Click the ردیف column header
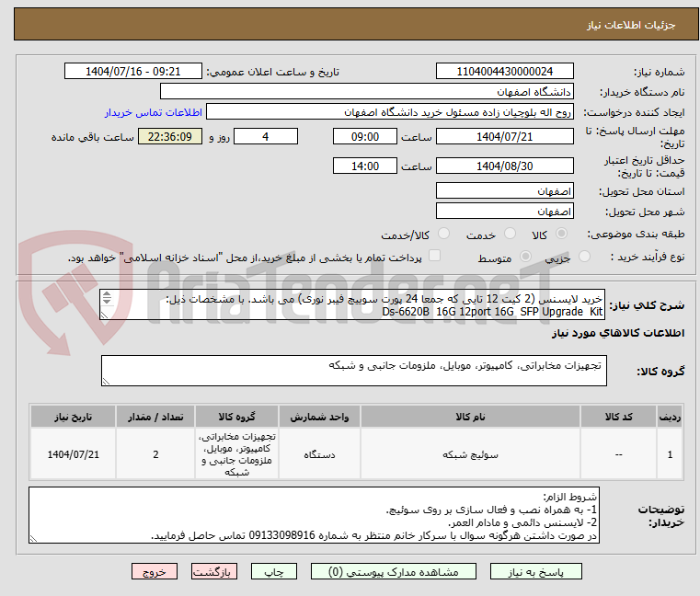Viewport: 700px width, 596px height. [x=670, y=417]
